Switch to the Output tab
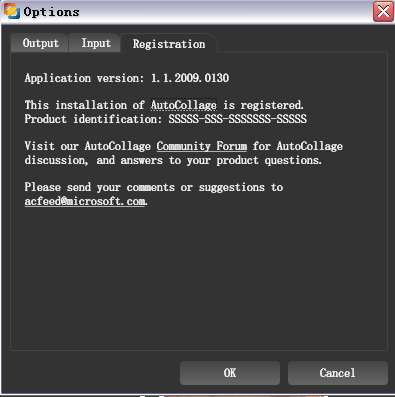The height and width of the screenshot is (397, 395). 40,43
